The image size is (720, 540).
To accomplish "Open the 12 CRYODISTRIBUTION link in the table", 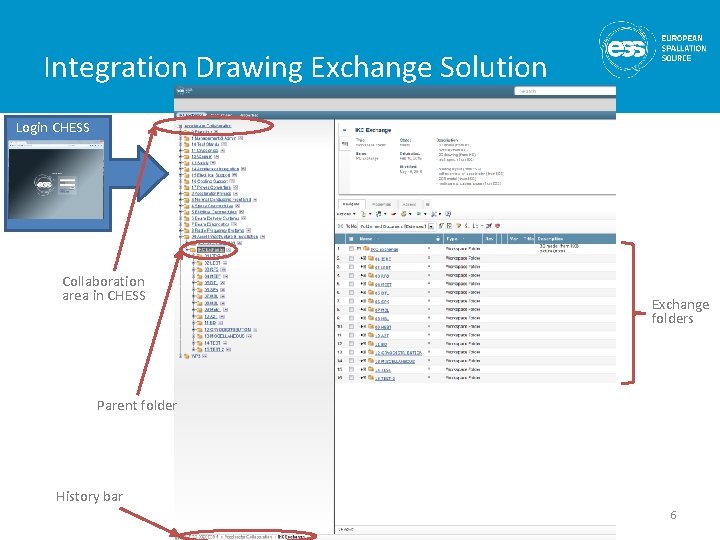I will click(398, 353).
